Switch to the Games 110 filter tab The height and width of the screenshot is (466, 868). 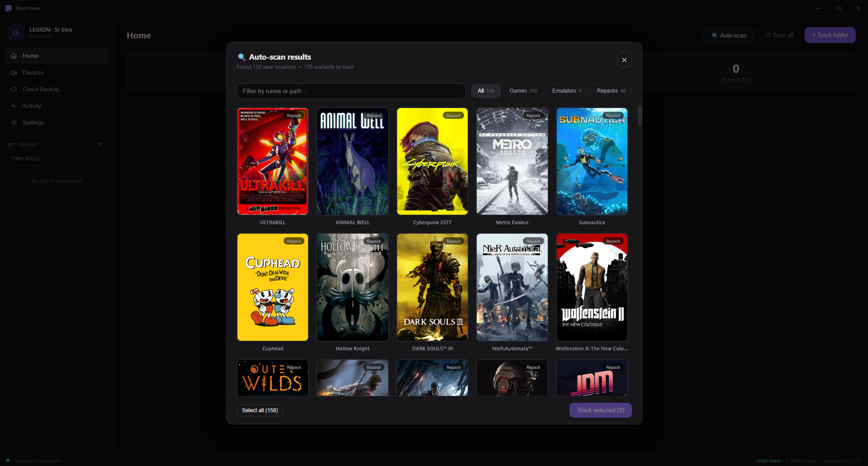pos(523,91)
